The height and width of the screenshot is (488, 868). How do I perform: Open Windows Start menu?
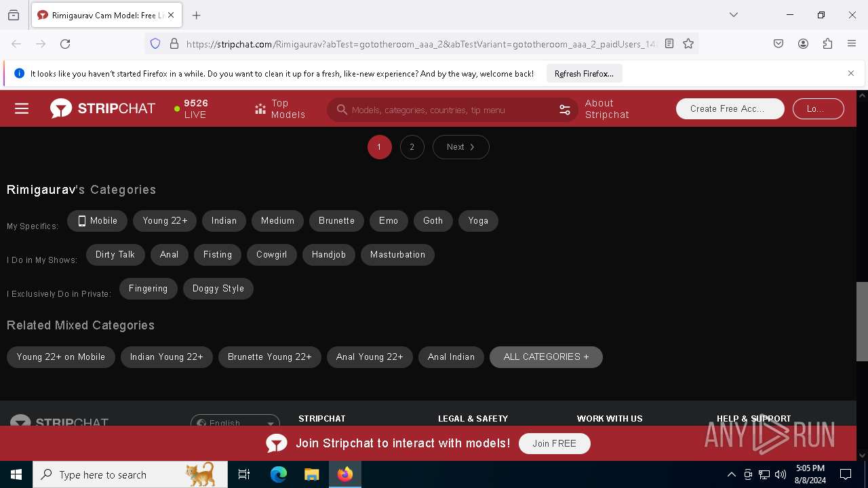[16, 474]
